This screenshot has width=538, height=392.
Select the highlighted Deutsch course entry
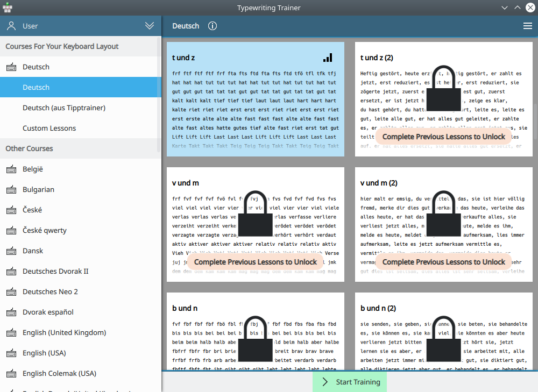pos(36,88)
